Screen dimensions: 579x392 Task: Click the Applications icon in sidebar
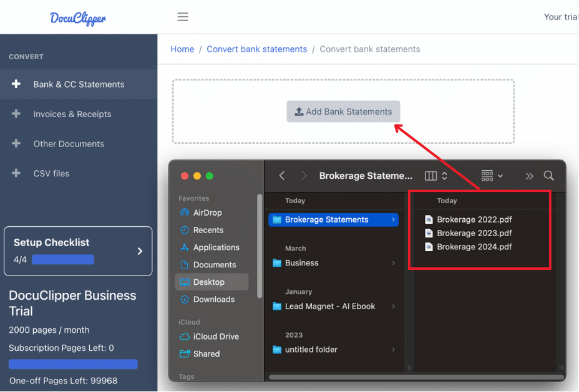point(185,247)
